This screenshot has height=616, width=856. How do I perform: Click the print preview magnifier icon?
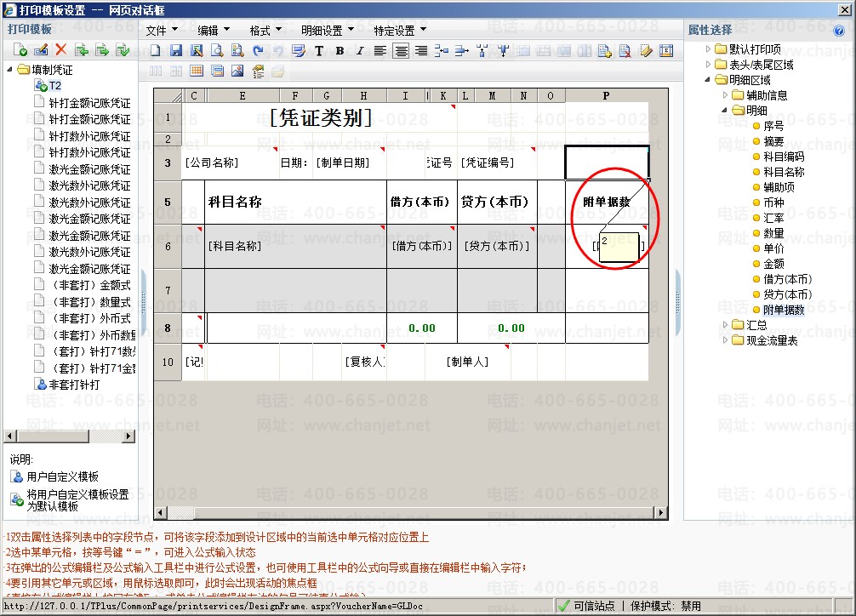pyautogui.click(x=217, y=51)
